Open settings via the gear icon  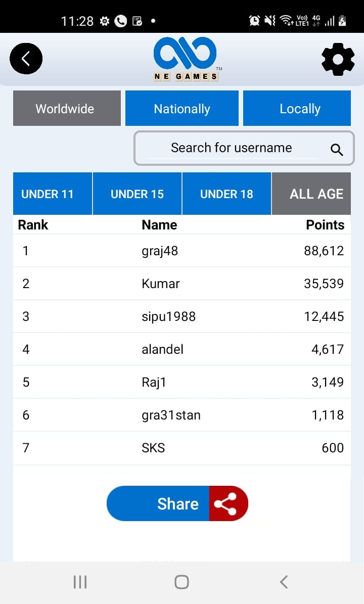point(338,60)
